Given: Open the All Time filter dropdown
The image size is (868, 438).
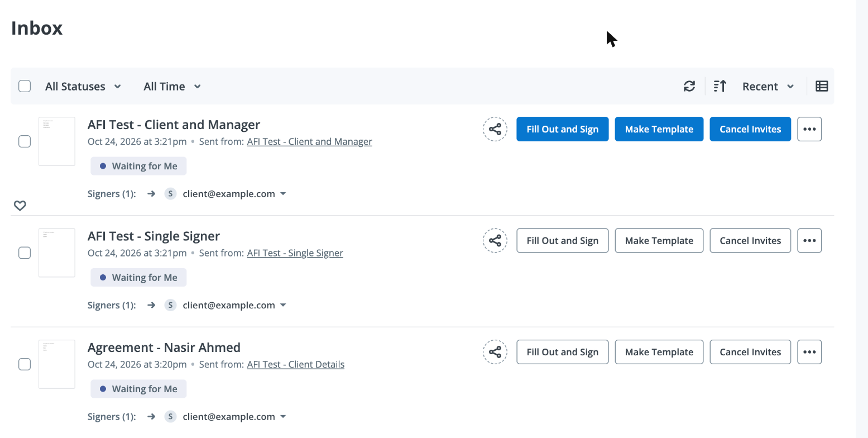Looking at the screenshot, I should coord(172,86).
